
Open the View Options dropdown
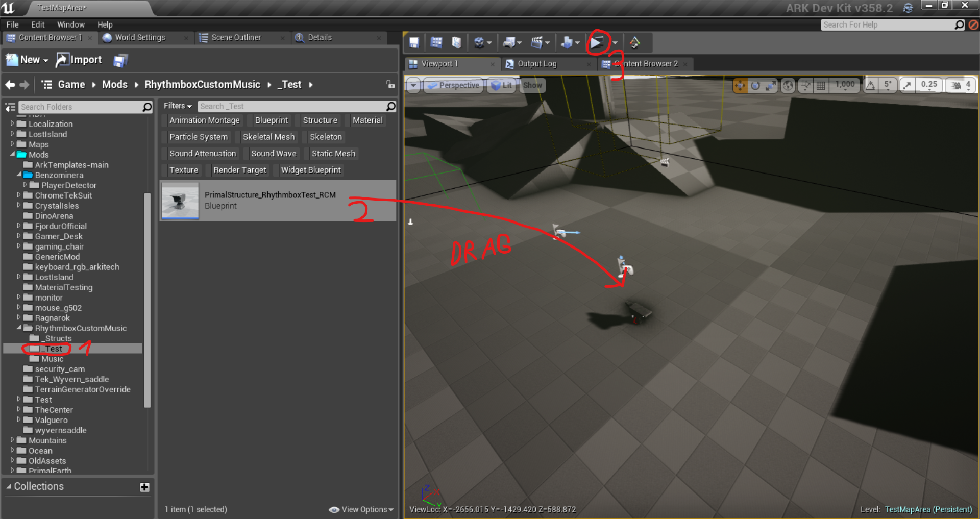361,509
